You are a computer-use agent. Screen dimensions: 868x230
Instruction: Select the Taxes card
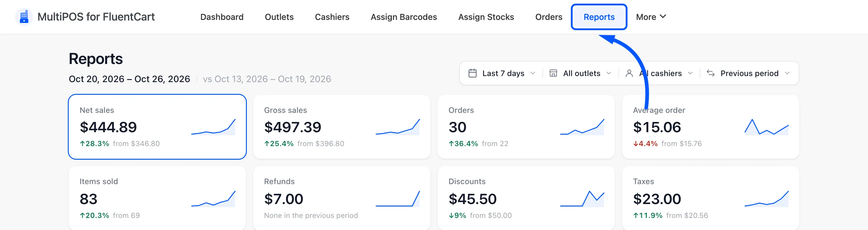(710, 198)
